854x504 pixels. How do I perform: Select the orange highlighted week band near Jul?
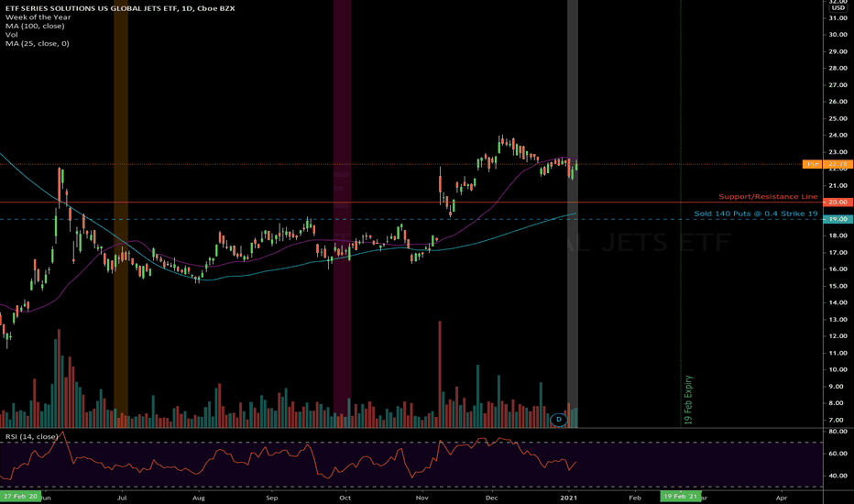(x=120, y=214)
